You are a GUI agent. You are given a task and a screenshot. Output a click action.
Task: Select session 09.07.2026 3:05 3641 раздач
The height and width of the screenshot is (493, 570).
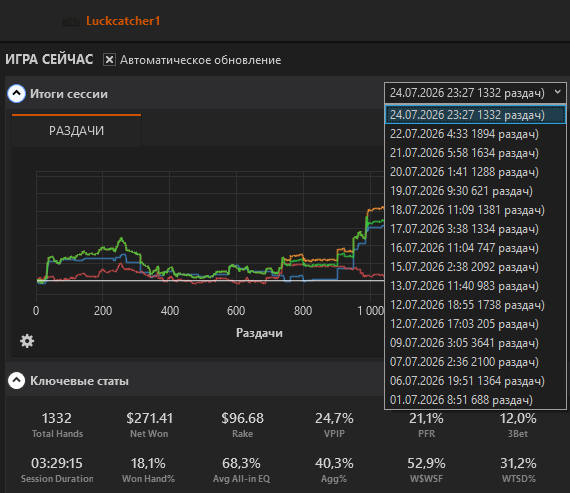point(475,343)
